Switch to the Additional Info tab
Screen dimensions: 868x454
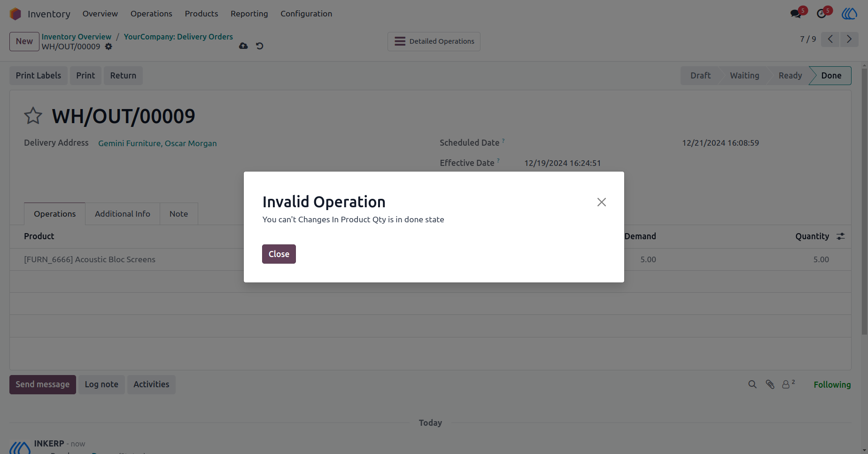(123, 214)
